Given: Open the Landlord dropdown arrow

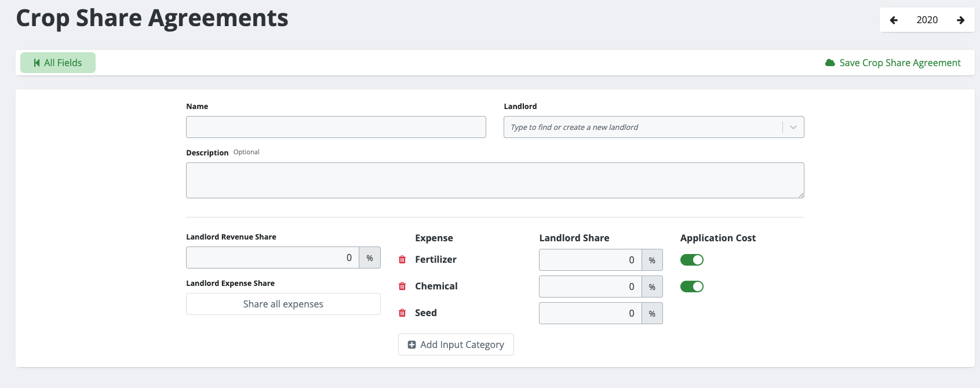Looking at the screenshot, I should [793, 127].
